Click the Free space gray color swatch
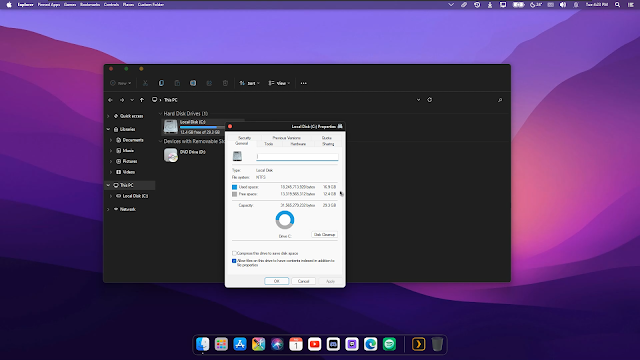 [x=234, y=195]
